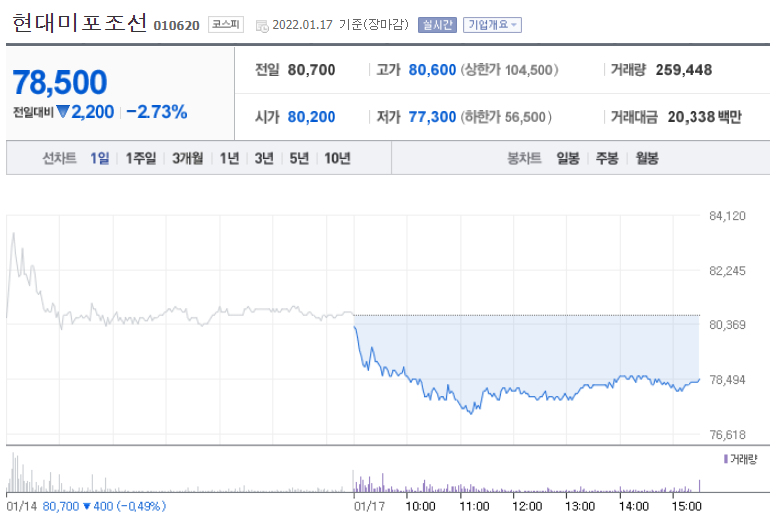Select the 5년 line chart tab

299,158
